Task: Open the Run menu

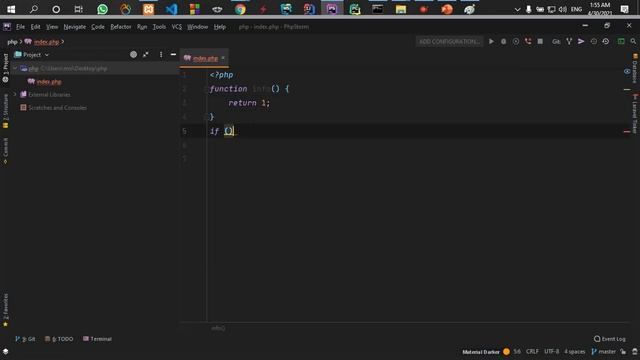Action: [142, 27]
